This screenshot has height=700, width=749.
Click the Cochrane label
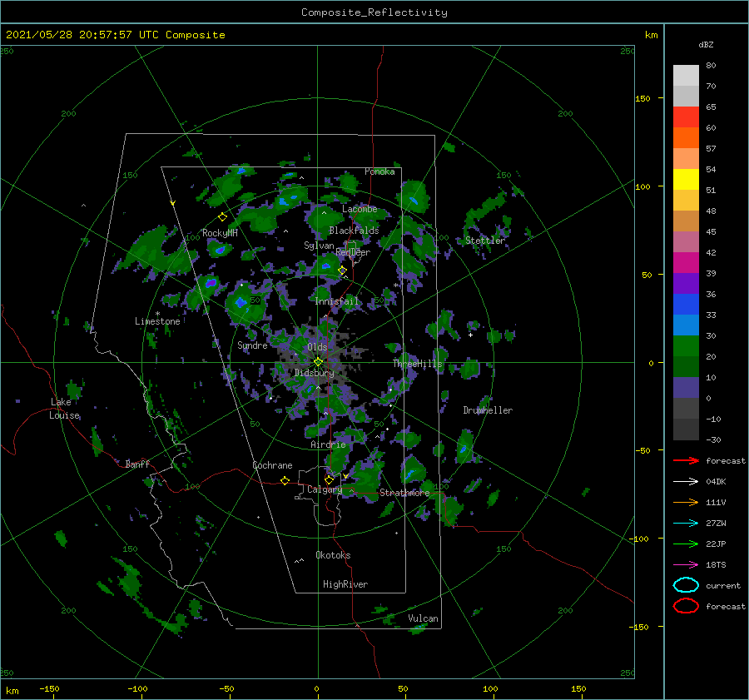[x=272, y=465]
